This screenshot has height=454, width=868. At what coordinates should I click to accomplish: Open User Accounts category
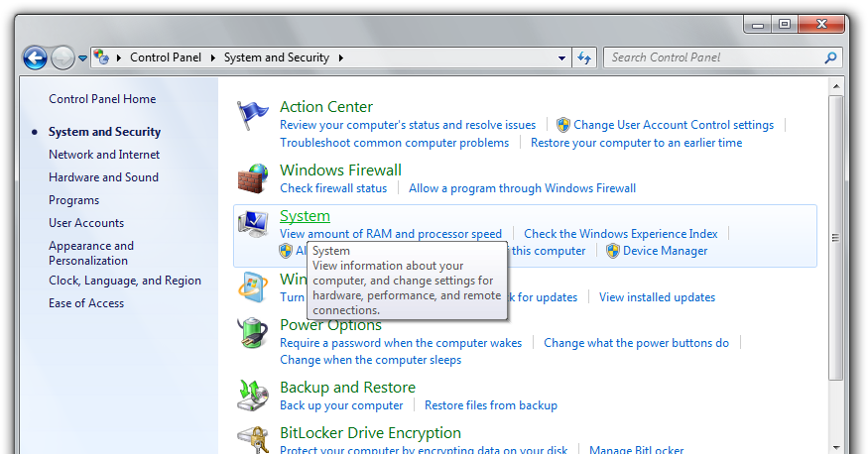point(86,223)
